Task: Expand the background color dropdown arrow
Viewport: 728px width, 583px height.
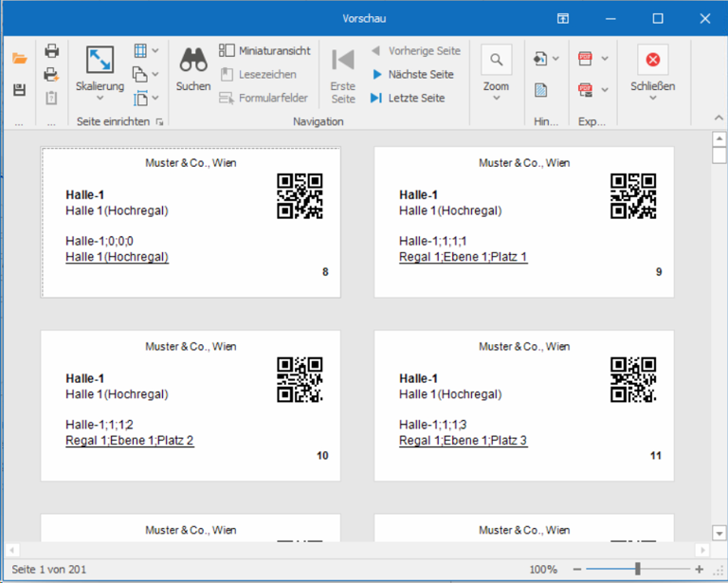Action: [x=555, y=59]
